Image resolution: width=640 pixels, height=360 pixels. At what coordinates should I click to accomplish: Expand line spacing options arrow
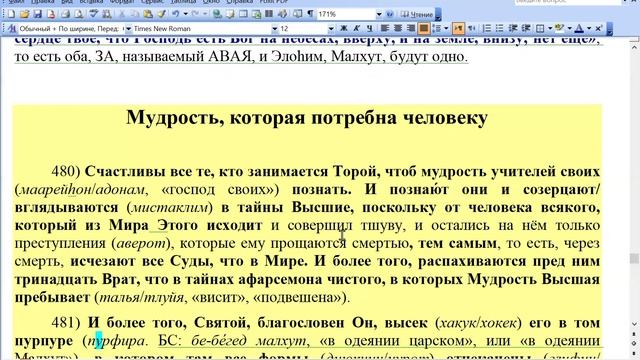(446, 29)
